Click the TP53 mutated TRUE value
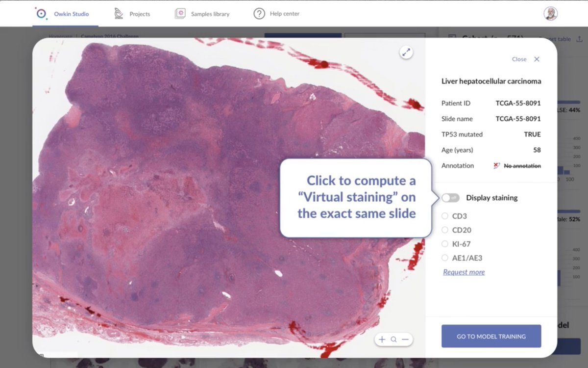The image size is (588, 368). pyautogui.click(x=532, y=134)
